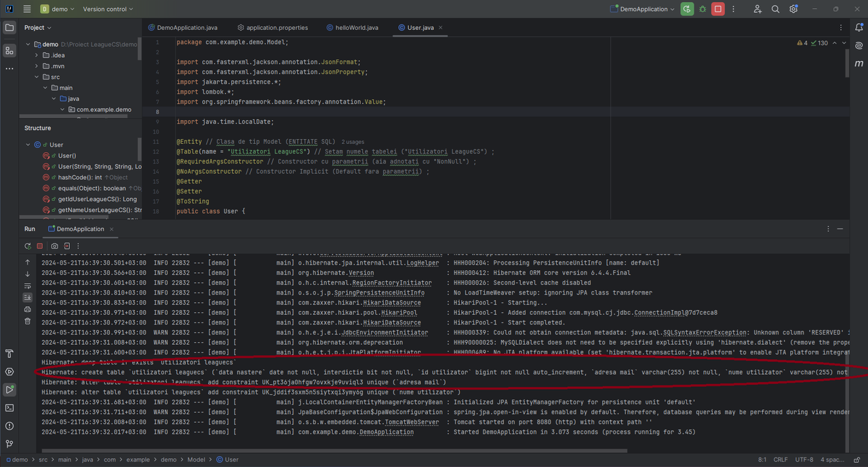Screen dimensions: 868x467
Task: Open IDE settings gear icon
Action: coord(793,9)
